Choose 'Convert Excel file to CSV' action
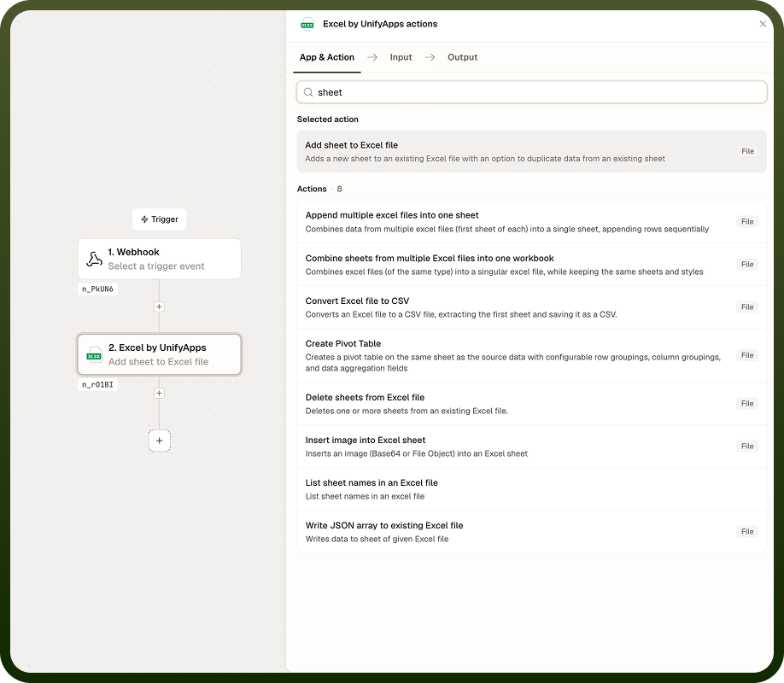This screenshot has height=683, width=784. 531,307
